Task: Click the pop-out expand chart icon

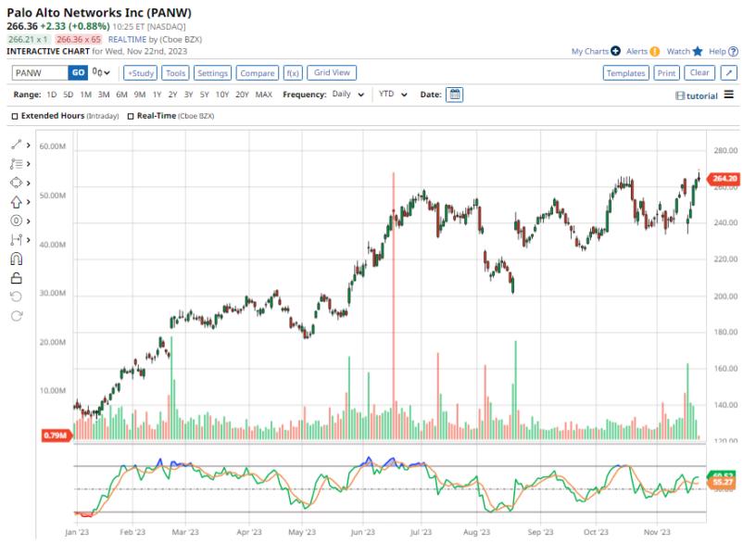Action: (729, 73)
